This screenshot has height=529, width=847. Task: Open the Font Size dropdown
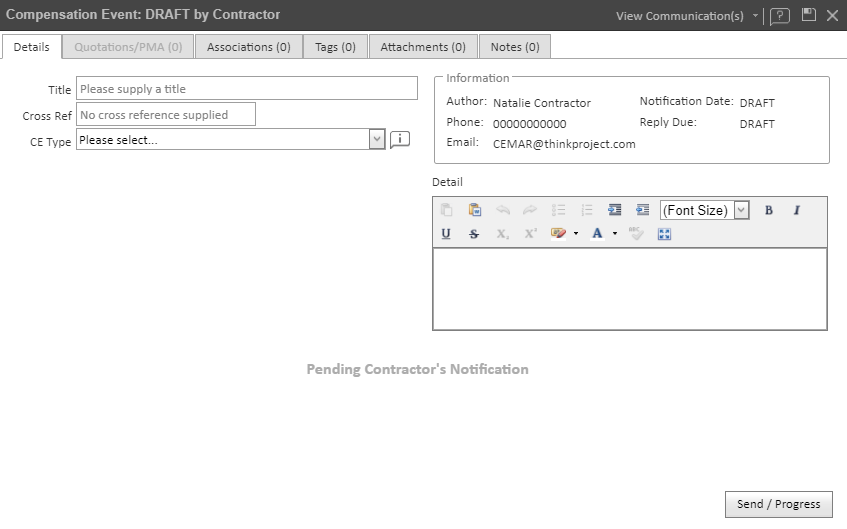point(741,210)
